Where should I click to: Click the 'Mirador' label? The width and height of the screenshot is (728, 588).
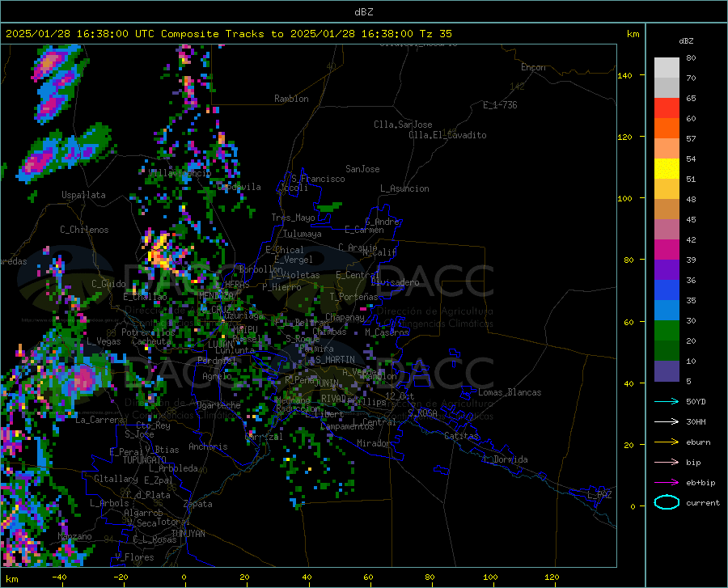[374, 443]
